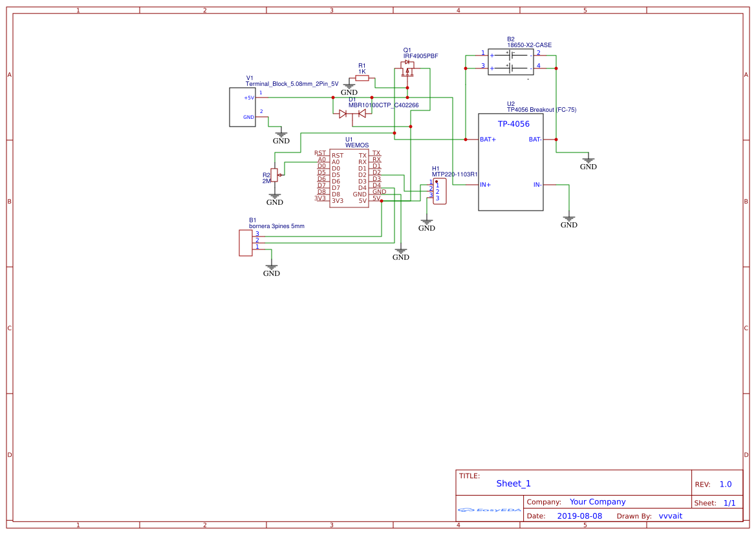Image resolution: width=756 pixels, height=535 pixels.
Task: Click the 5V pin on WEMOS module
Action: (x=363, y=201)
